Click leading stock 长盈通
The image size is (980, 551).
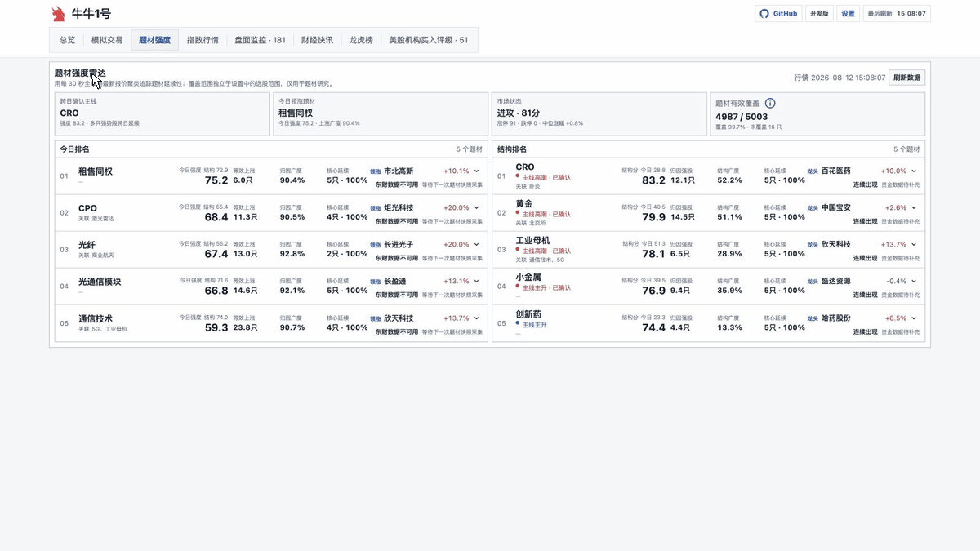395,282
